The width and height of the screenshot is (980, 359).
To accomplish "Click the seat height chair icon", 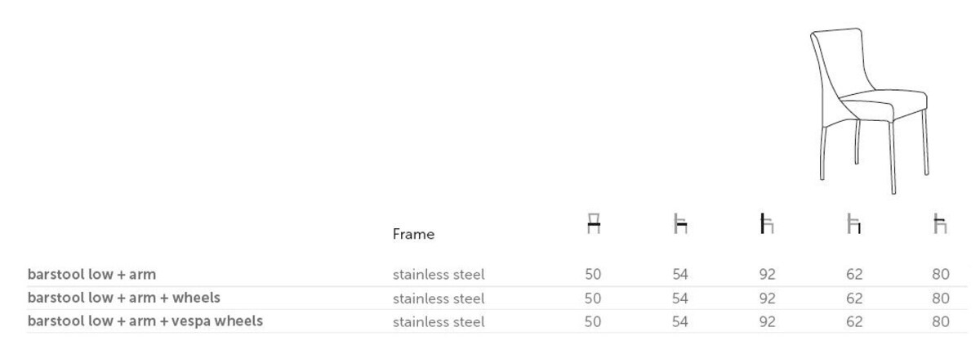I will [x=854, y=223].
